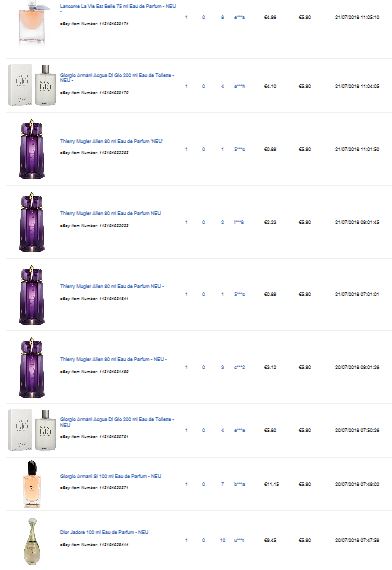Click the Giorgio Armani Si perfume thumbnail
The image size is (392, 570).
pos(32,484)
